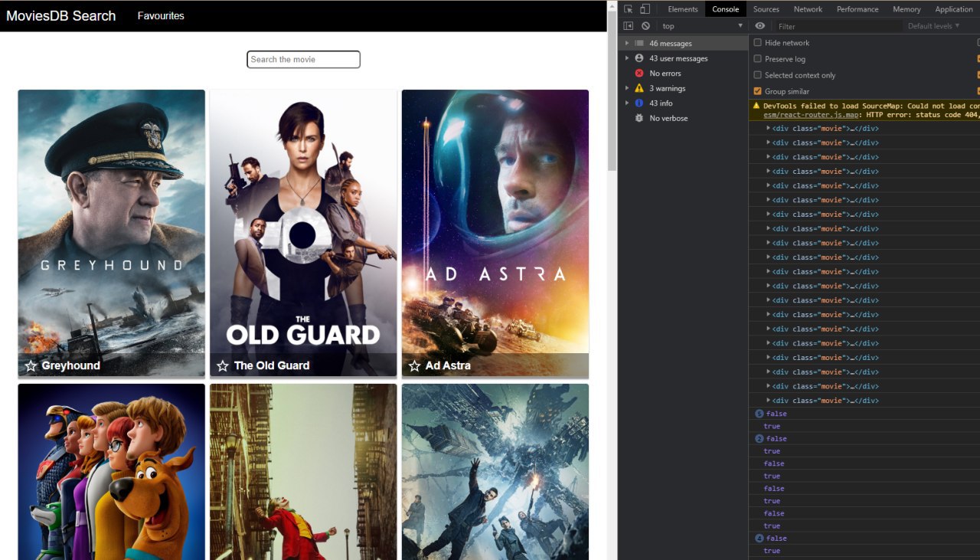Screen dimensions: 980x560
Task: Expand the 46 messages group arrow
Action: (627, 44)
